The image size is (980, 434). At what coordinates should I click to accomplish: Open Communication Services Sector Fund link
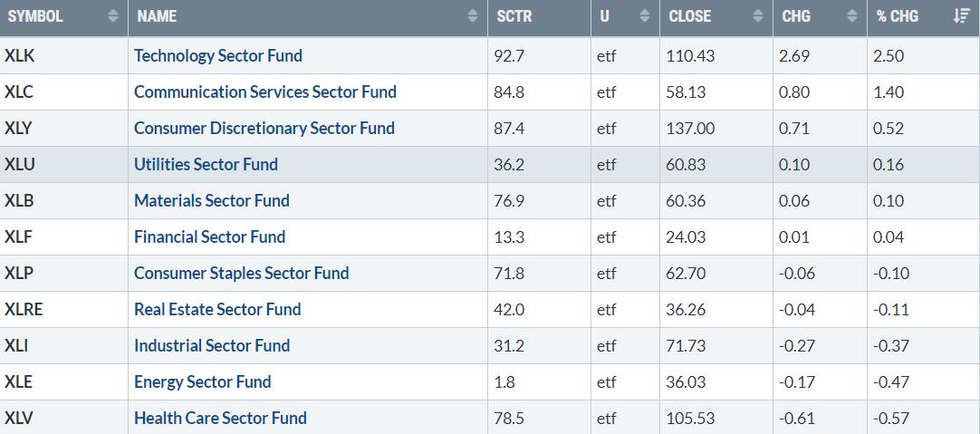(265, 92)
